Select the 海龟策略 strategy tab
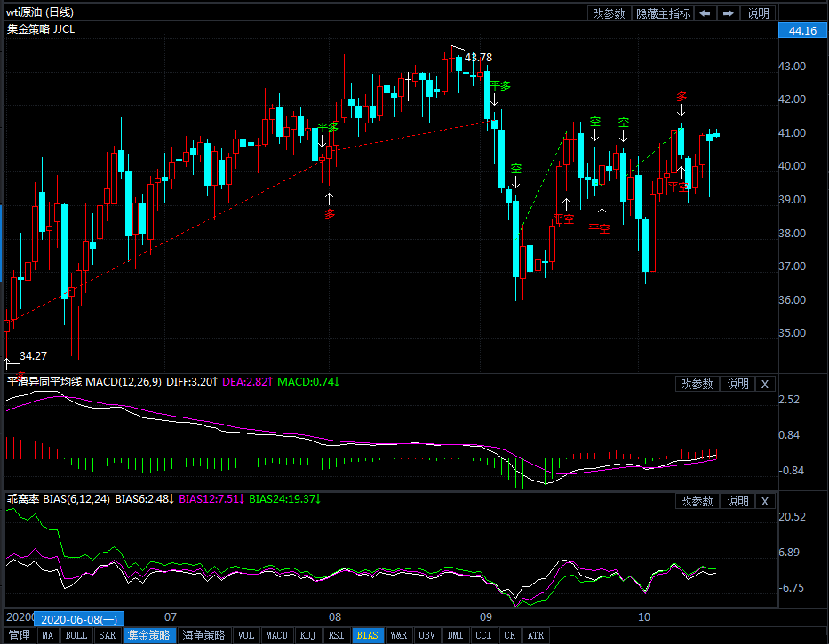Viewport: 829px width, 644px height. pos(204,635)
